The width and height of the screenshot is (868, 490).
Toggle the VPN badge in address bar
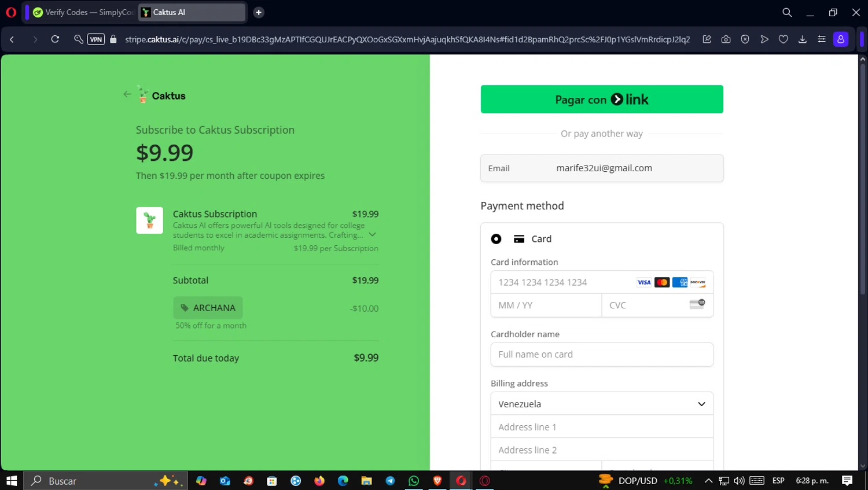pyautogui.click(x=96, y=39)
